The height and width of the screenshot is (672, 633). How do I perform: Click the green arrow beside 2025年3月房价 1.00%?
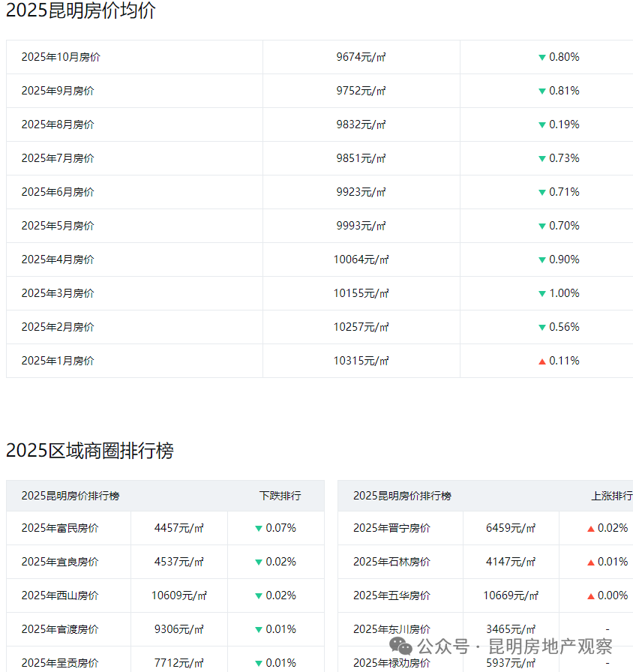(x=541, y=293)
